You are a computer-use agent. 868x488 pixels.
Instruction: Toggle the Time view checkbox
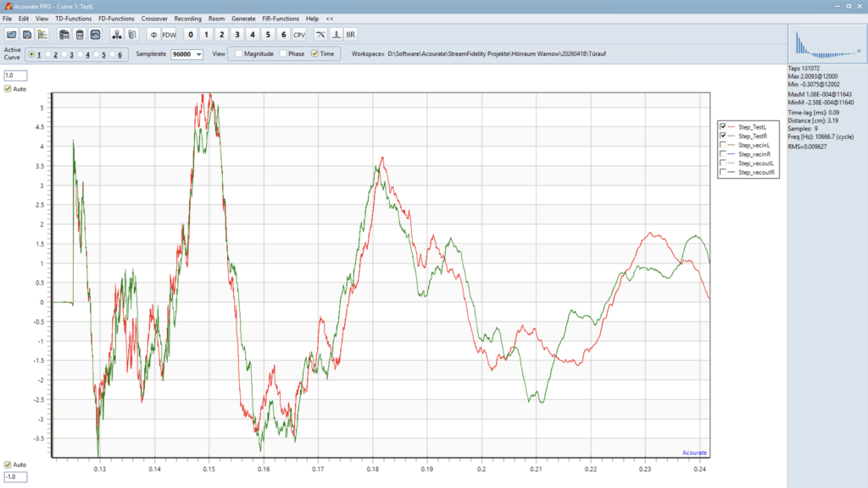315,53
